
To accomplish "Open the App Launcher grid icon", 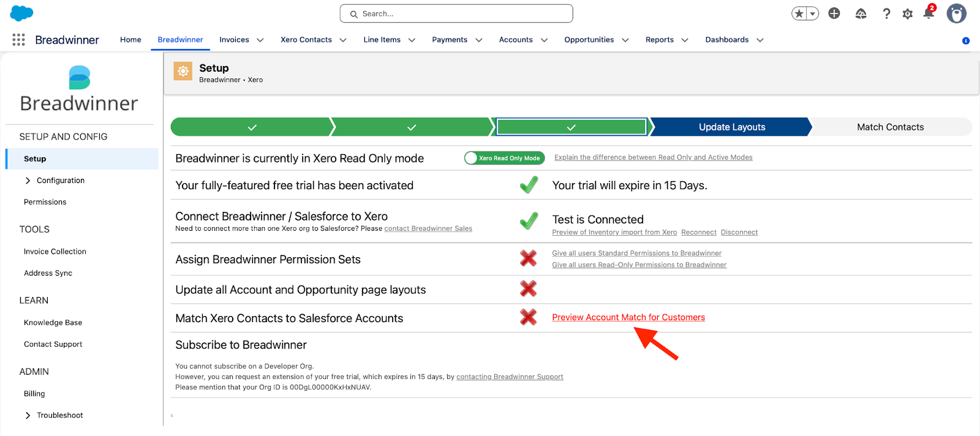I will point(18,40).
